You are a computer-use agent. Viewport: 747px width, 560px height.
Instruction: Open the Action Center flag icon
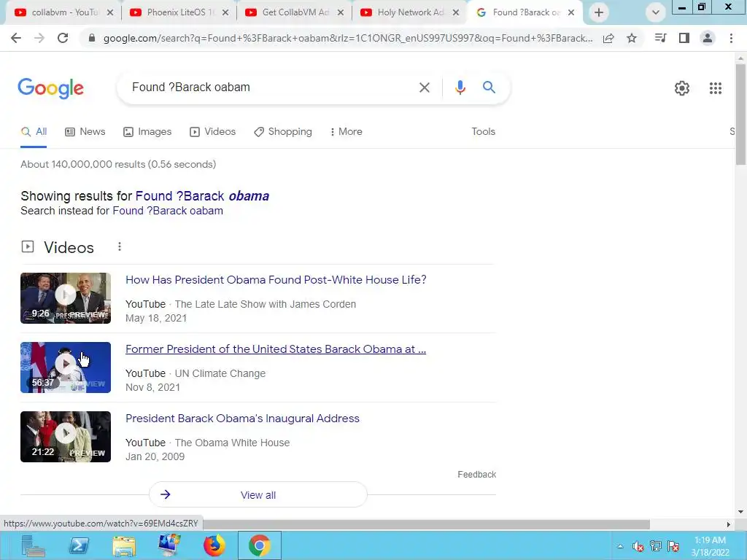673,546
